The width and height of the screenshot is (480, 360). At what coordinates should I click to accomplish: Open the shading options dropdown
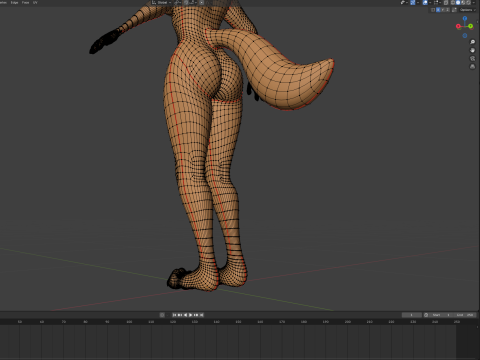[474, 2]
